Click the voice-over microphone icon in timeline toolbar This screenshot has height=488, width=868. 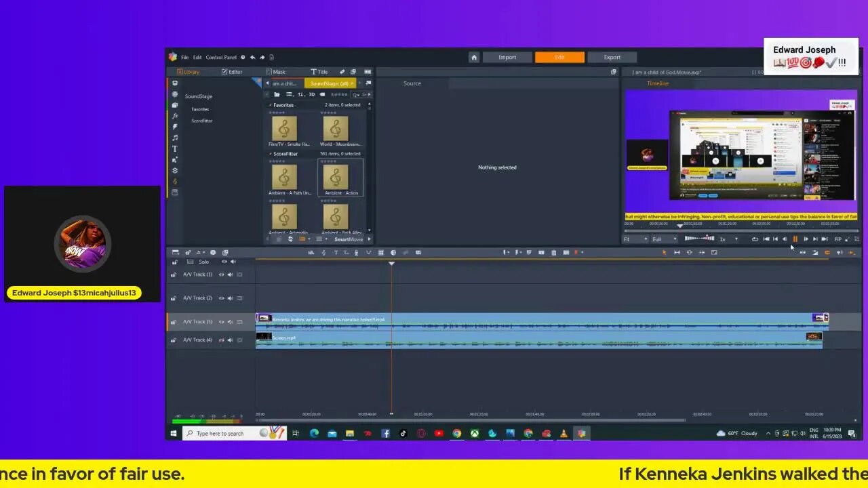[x=357, y=253]
